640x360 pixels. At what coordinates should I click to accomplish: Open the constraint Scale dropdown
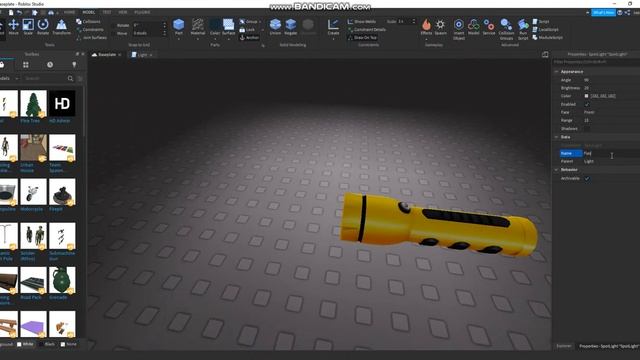pyautogui.click(x=406, y=21)
